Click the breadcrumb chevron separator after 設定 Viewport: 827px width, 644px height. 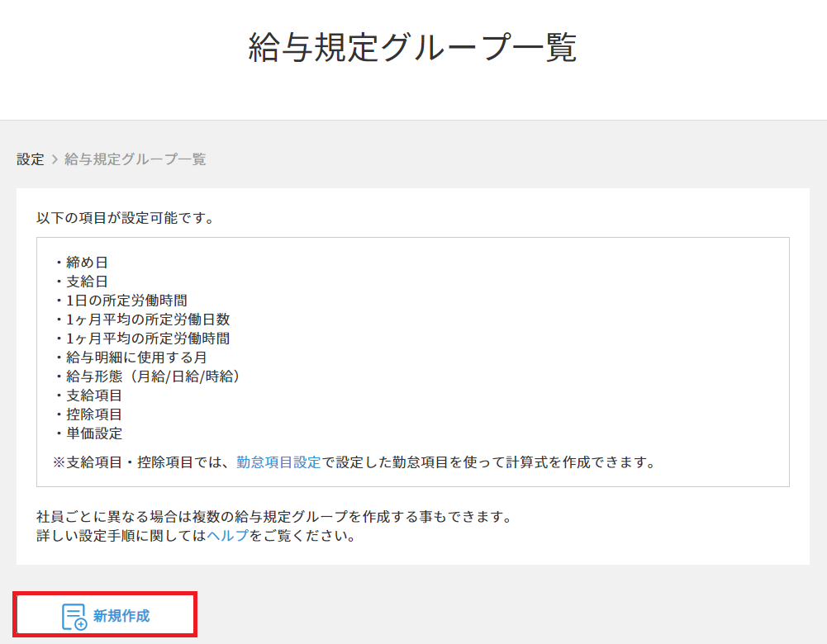55,159
